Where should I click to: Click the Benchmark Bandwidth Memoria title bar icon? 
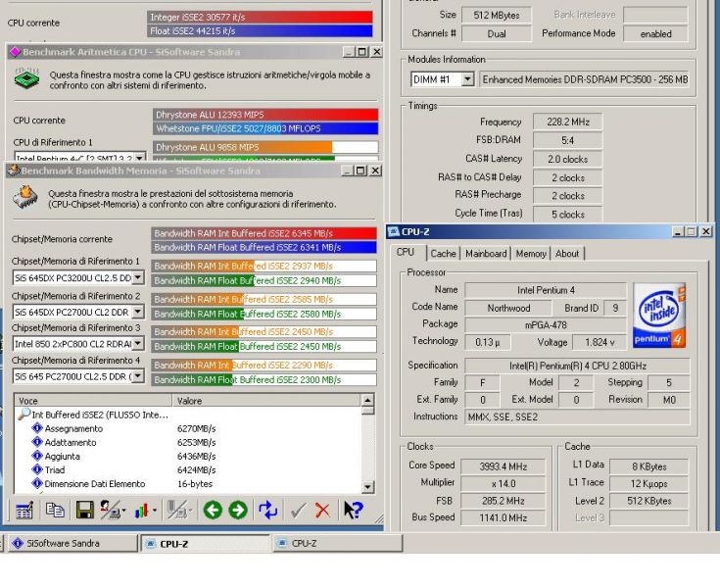(x=15, y=171)
